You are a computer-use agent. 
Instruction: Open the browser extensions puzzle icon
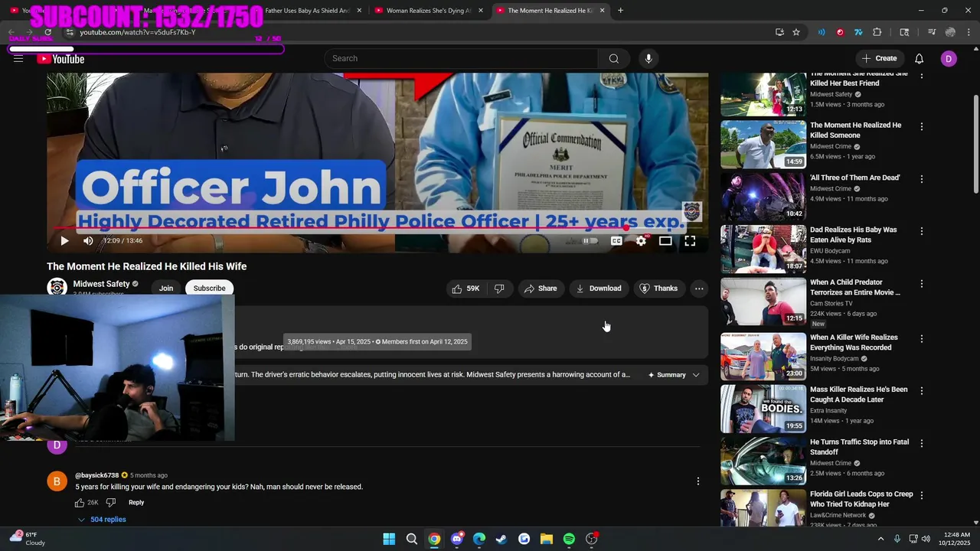coord(877,32)
